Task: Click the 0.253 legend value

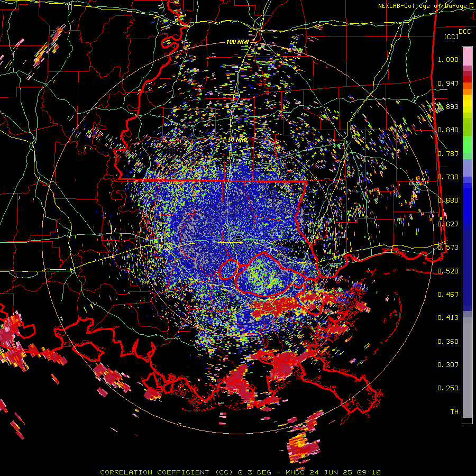Action: click(x=448, y=388)
